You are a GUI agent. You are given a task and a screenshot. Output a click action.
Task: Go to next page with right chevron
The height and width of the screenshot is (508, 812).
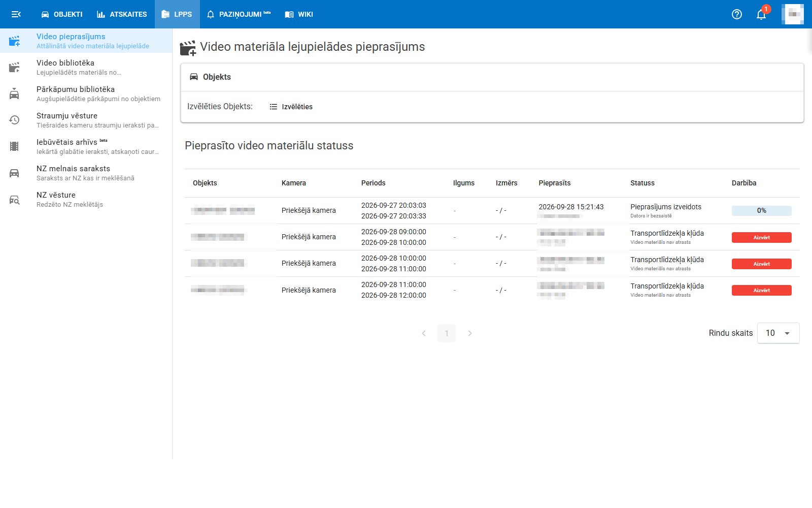470,333
